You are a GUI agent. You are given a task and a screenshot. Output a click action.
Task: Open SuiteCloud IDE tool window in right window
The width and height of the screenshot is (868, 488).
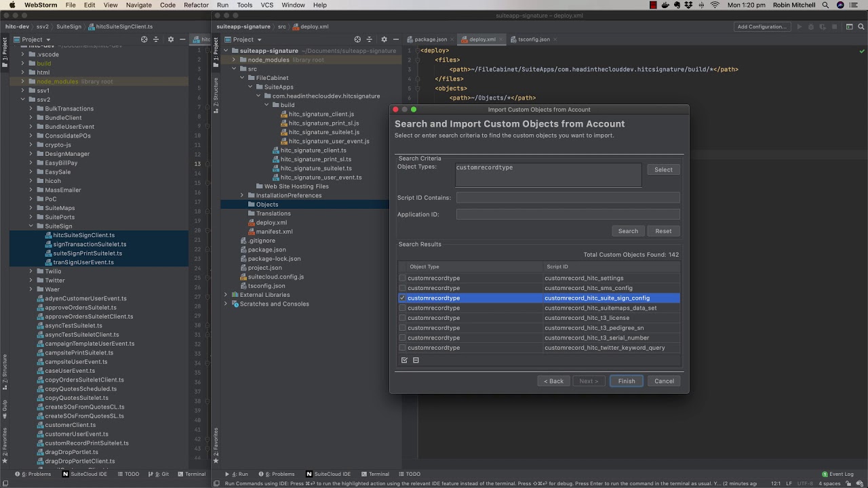[x=328, y=474]
